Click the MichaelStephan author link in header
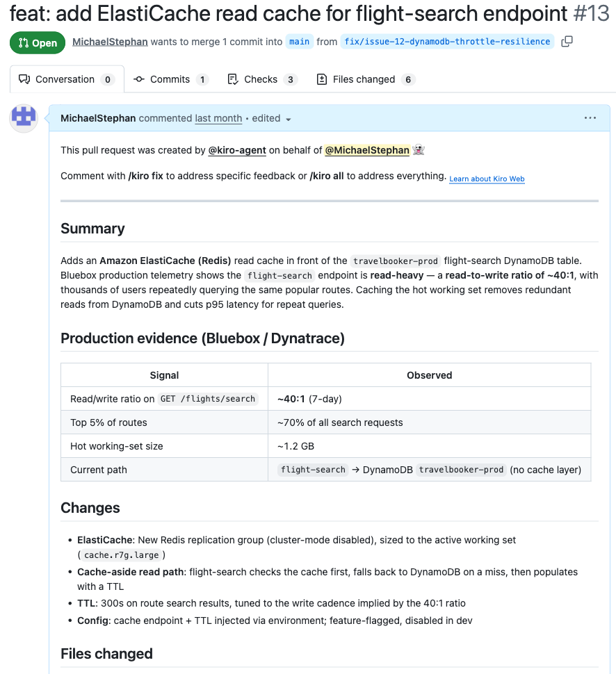616x674 pixels. (x=110, y=42)
